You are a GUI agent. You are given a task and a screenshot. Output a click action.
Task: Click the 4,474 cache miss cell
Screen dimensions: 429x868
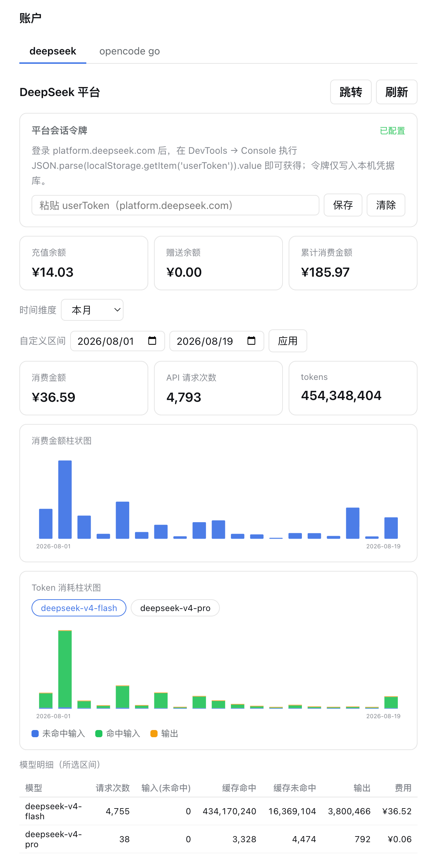[304, 839]
